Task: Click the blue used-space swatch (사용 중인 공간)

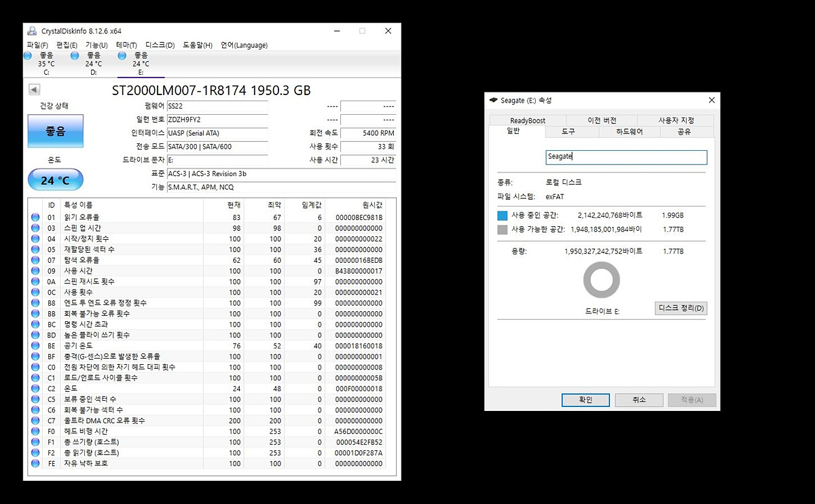Action: coord(503,215)
